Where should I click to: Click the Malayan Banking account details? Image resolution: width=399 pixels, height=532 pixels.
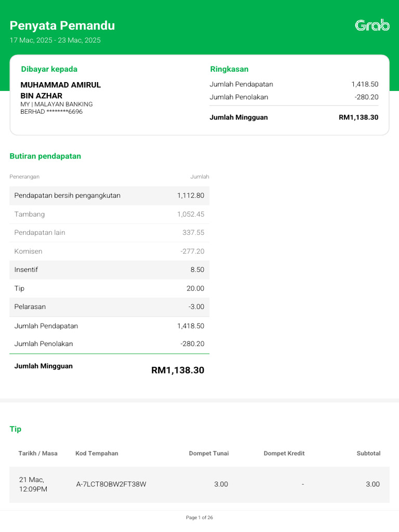point(56,108)
